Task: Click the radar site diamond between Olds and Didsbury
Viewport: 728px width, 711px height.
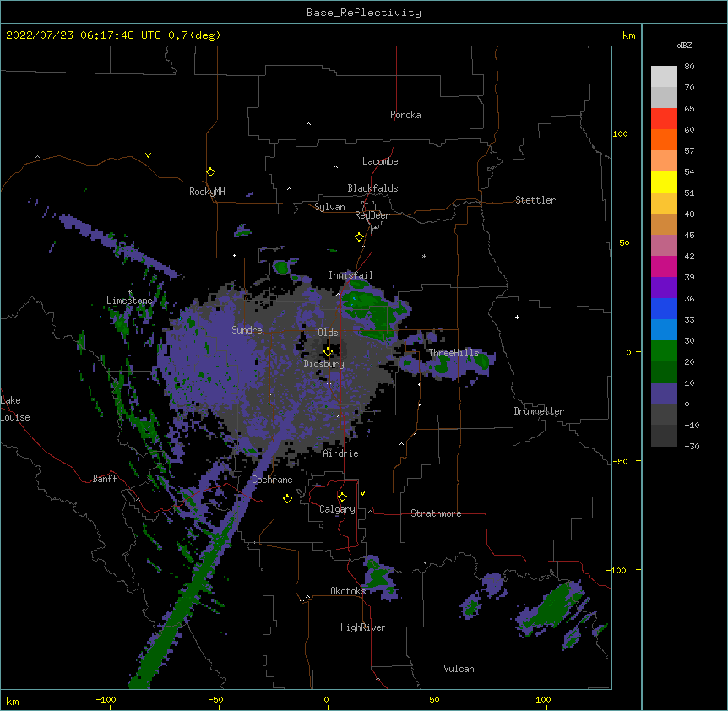Action: (x=328, y=352)
